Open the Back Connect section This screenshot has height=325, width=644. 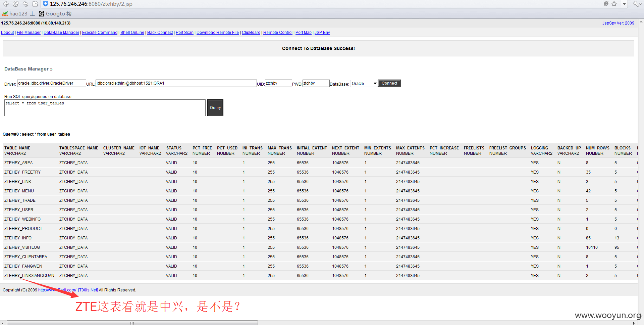[160, 33]
